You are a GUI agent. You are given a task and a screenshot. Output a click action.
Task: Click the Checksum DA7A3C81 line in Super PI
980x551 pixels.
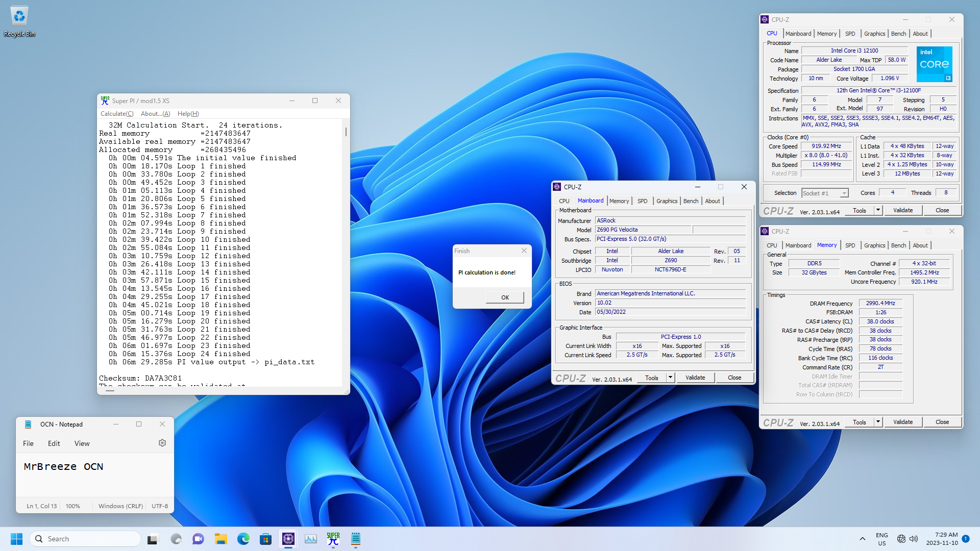(x=140, y=378)
